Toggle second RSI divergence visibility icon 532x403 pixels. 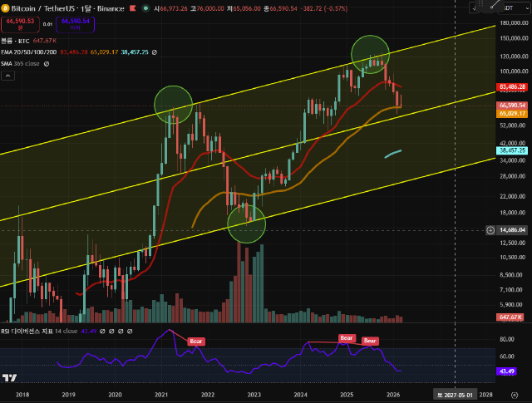[111, 331]
